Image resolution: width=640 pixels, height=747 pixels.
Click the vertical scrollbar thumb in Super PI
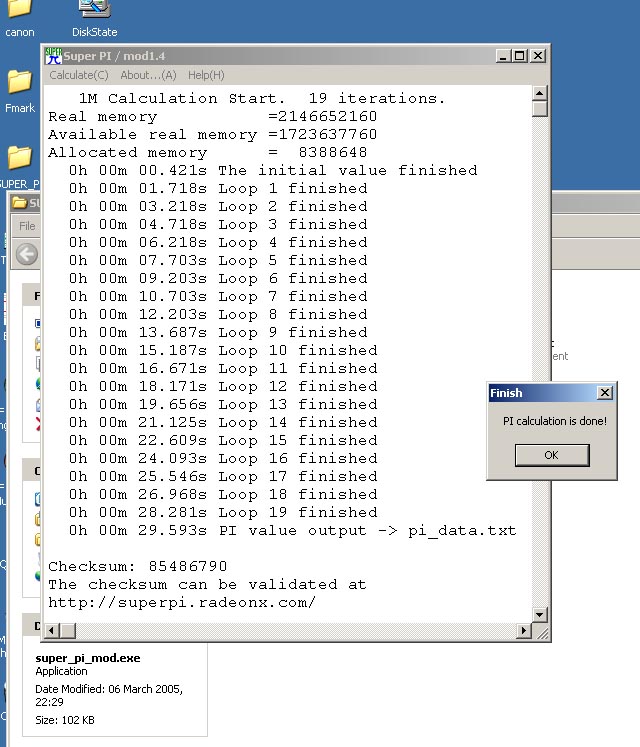coord(539,109)
